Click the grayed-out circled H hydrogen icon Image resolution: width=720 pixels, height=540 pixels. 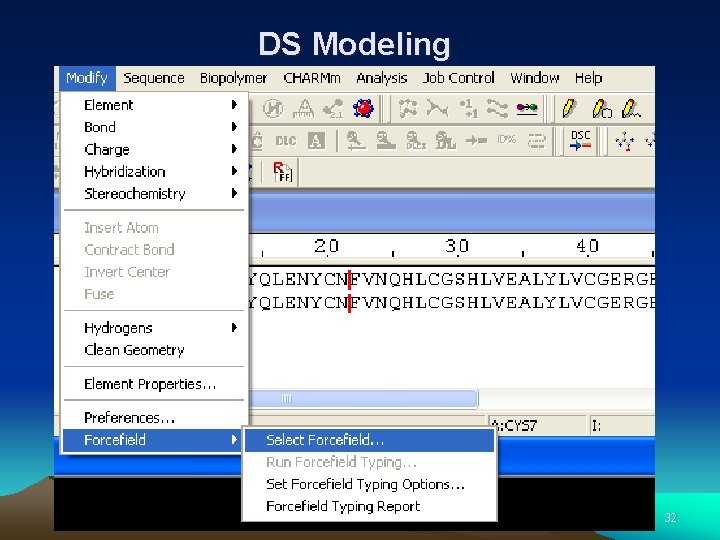[x=273, y=109]
